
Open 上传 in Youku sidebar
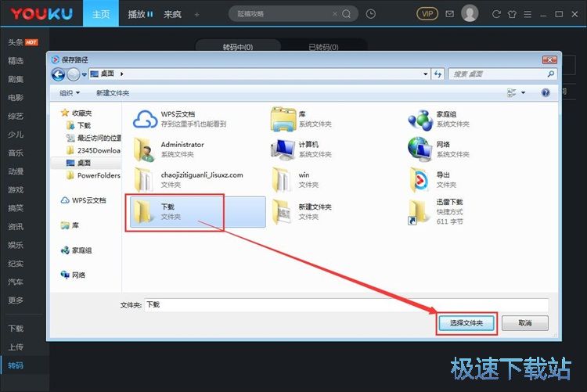point(16,347)
